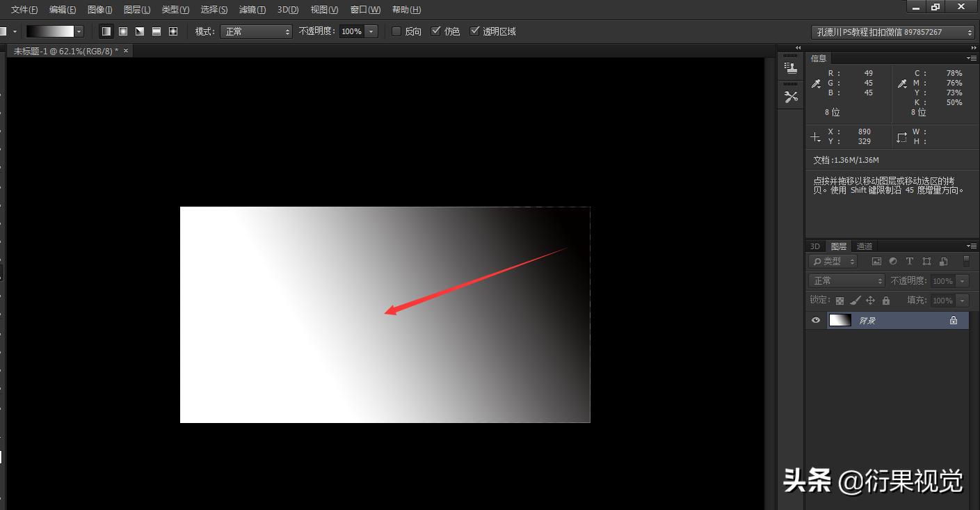Open the 图层 (Layer) menu
The image size is (980, 510).
[x=136, y=9]
